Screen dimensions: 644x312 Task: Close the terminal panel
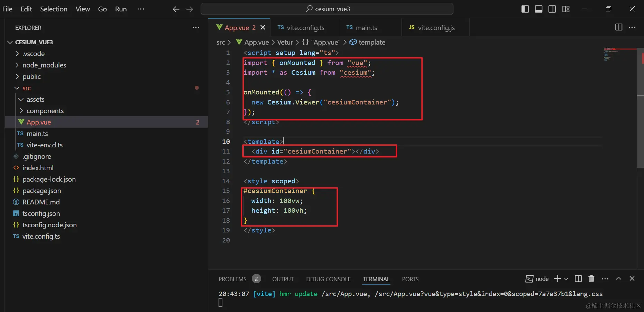pos(632,279)
